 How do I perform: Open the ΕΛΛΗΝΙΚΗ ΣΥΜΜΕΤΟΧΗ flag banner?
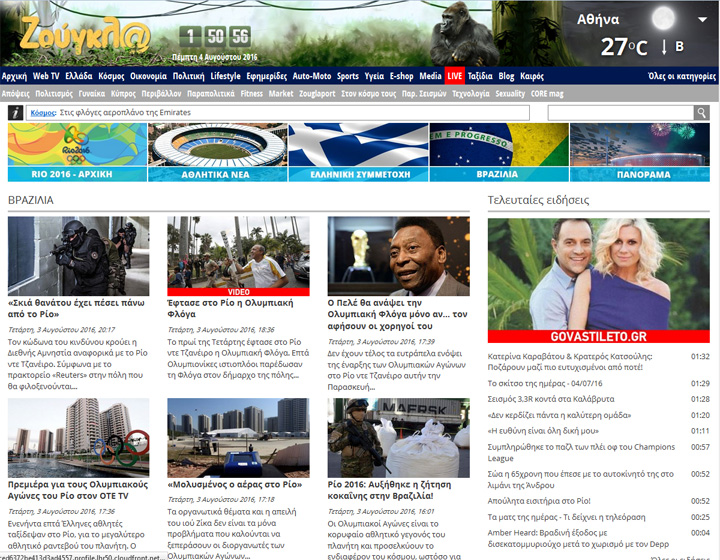(x=357, y=152)
